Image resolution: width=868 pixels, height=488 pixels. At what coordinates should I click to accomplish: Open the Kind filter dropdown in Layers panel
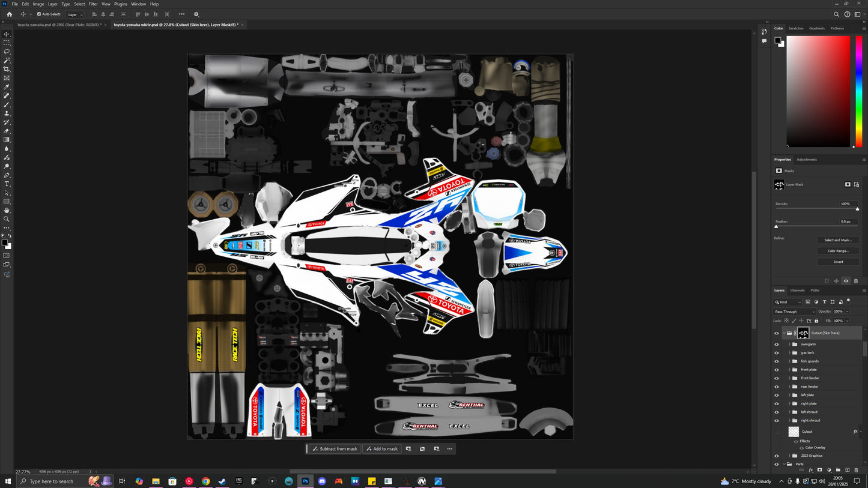[x=788, y=301]
